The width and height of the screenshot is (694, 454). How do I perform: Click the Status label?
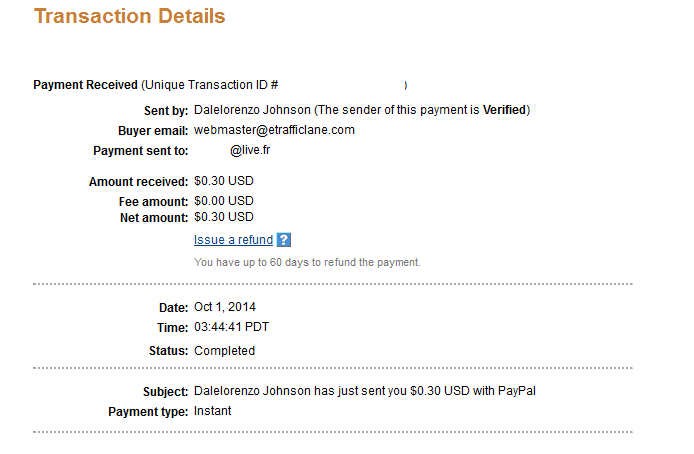coord(169,351)
